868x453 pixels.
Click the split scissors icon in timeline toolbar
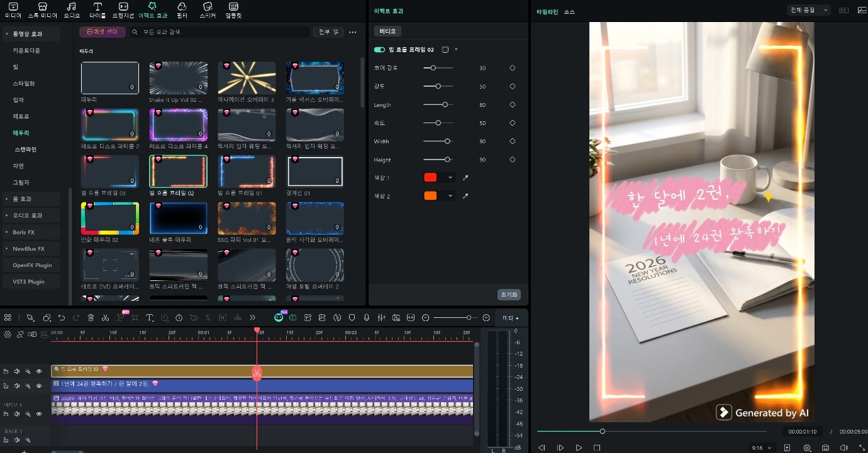(105, 318)
